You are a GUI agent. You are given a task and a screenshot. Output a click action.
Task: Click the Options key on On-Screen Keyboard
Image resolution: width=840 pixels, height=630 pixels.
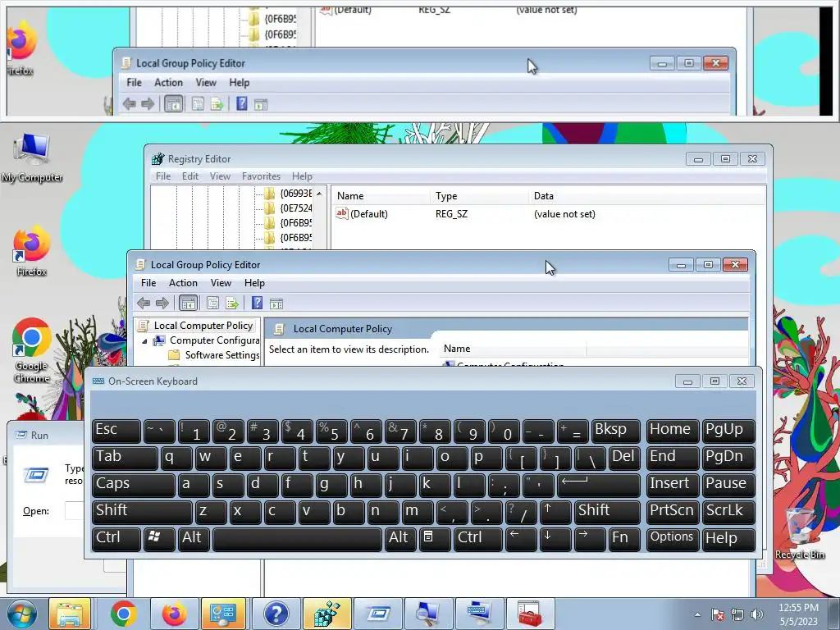click(673, 539)
